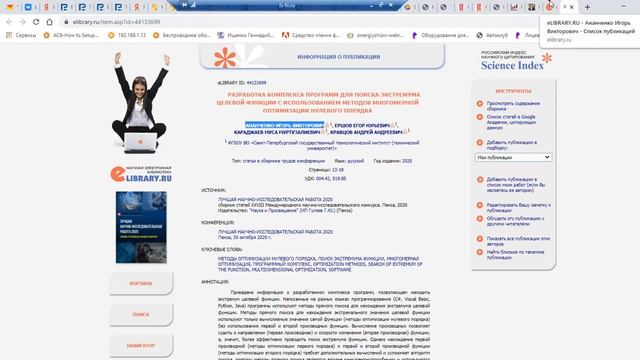Image resolution: width=640 pixels, height=360 pixels.
Task: Open the Корзина sidebar button
Action: point(141,283)
